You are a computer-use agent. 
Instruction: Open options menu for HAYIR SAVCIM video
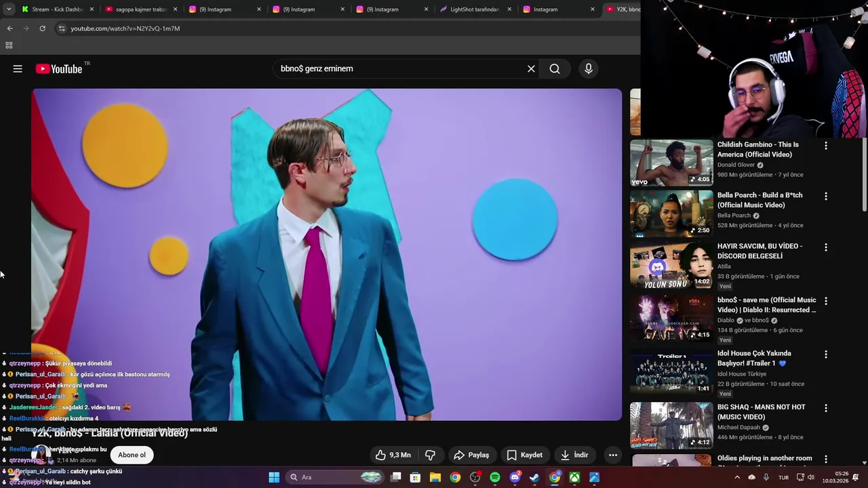825,247
